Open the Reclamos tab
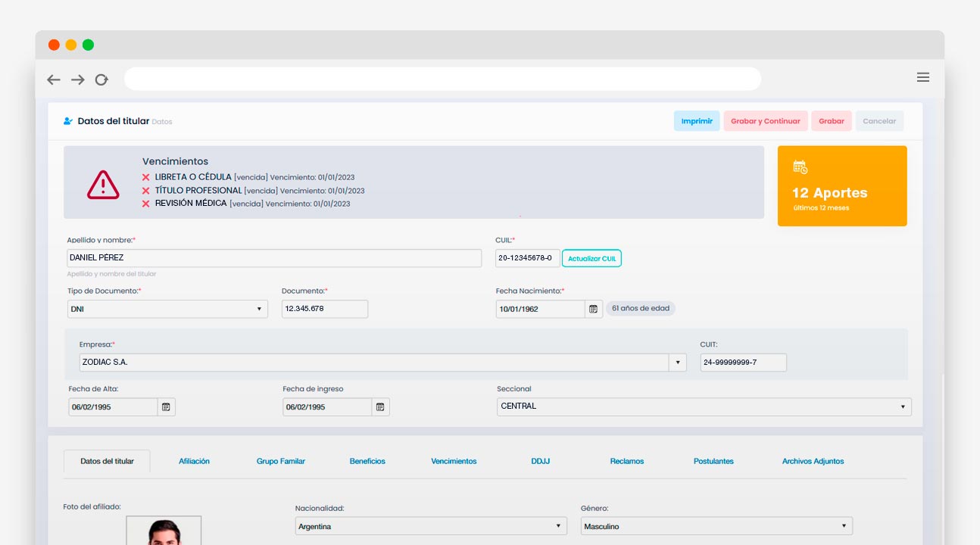The image size is (980, 545). (x=627, y=461)
